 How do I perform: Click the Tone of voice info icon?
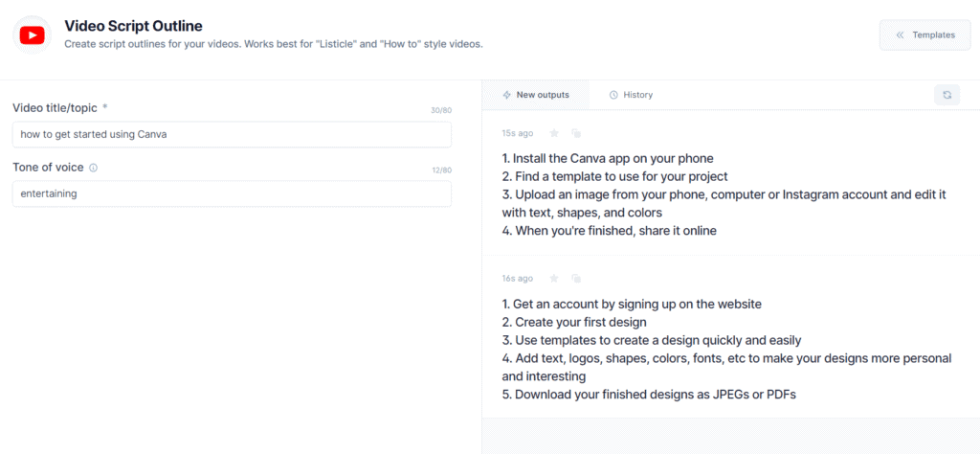pyautogui.click(x=94, y=169)
